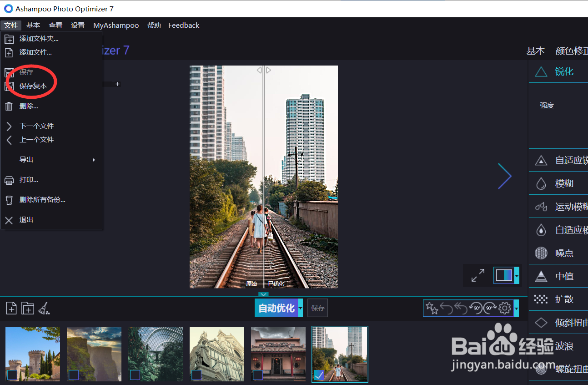
Task: Select the 噪点 noise effect icon
Action: 541,253
